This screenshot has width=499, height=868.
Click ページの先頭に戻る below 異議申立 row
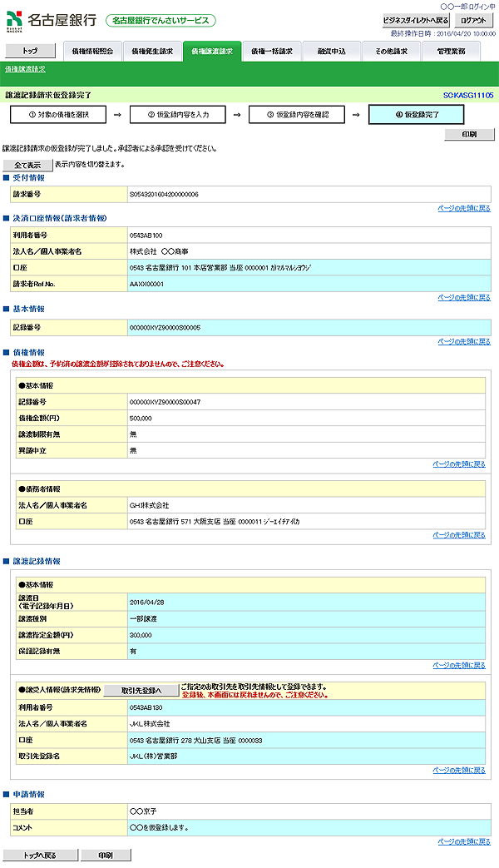[x=459, y=464]
